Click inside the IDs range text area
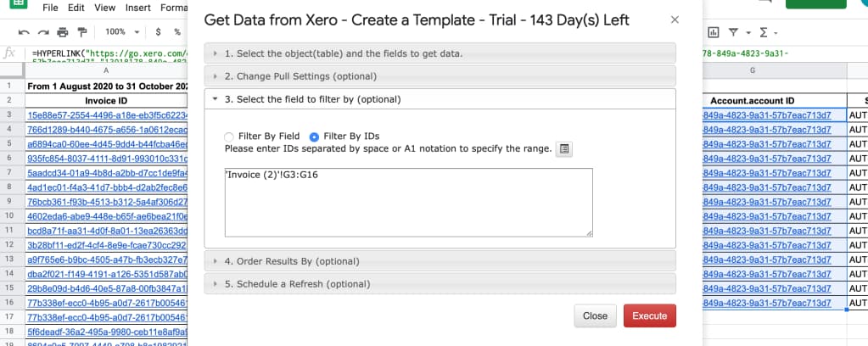The height and width of the screenshot is (346, 868). (x=408, y=203)
